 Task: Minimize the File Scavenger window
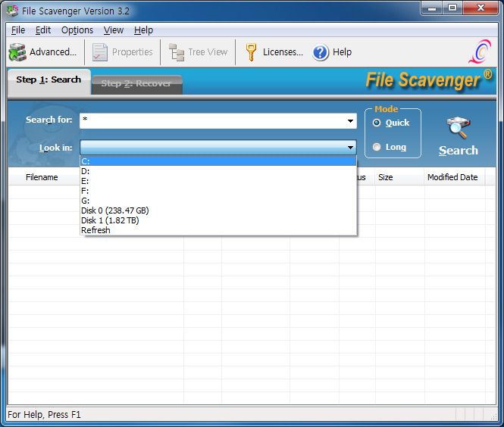coord(432,8)
